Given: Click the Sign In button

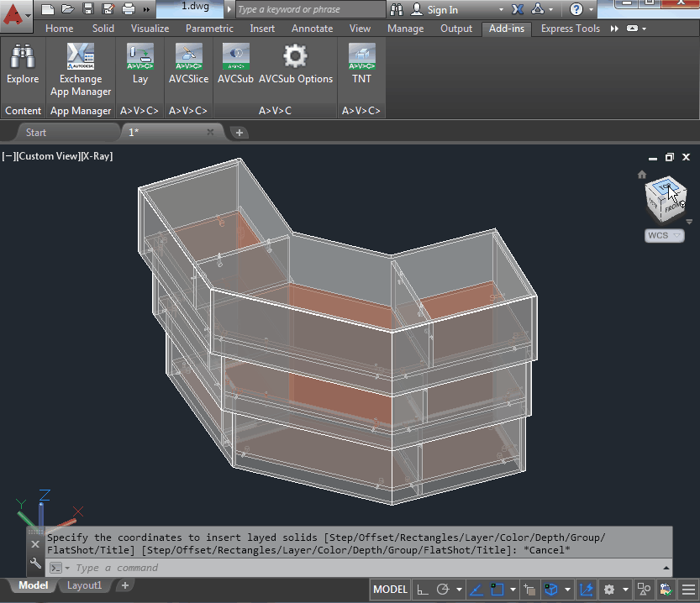Looking at the screenshot, I should (x=443, y=10).
